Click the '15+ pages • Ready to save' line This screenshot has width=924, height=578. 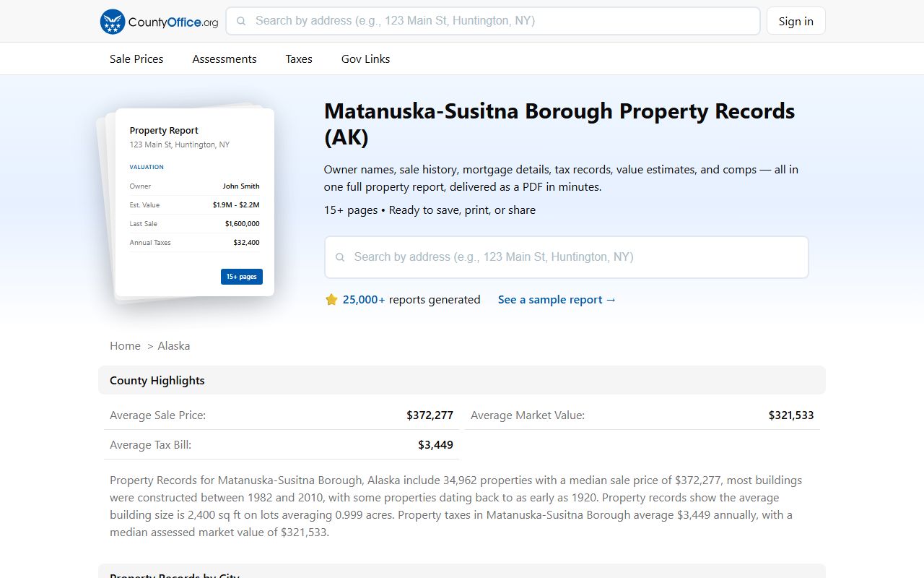point(430,210)
